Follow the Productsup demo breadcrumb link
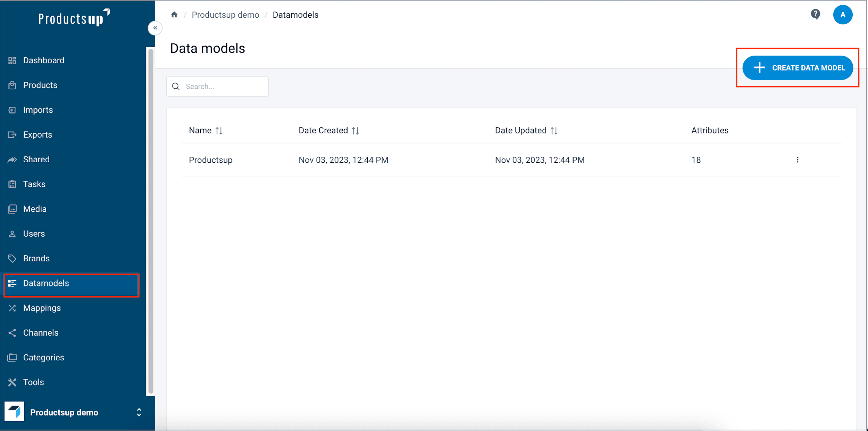 pyautogui.click(x=225, y=15)
